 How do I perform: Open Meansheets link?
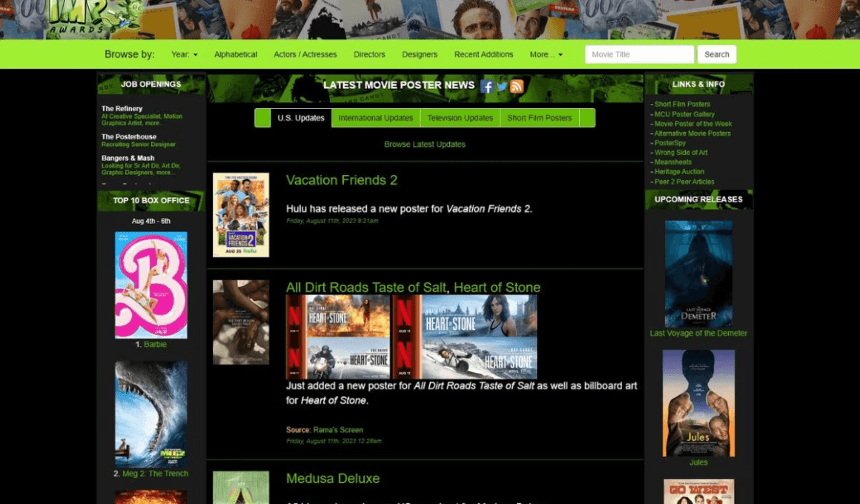(x=672, y=162)
